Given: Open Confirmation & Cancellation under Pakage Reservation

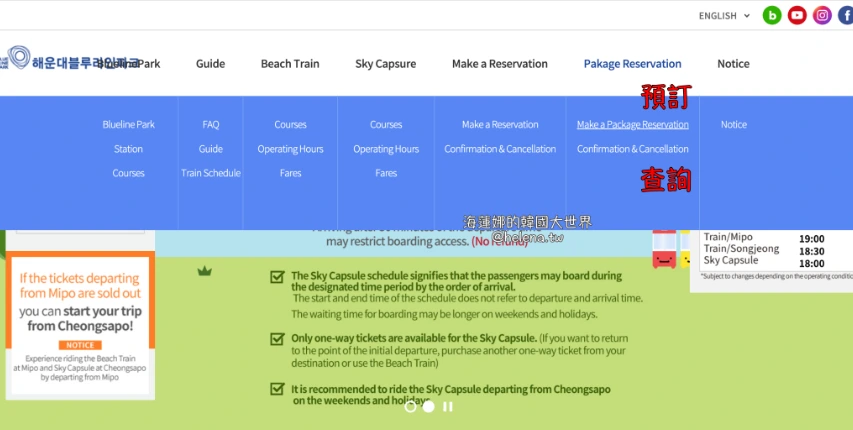Looking at the screenshot, I should pos(633,149).
